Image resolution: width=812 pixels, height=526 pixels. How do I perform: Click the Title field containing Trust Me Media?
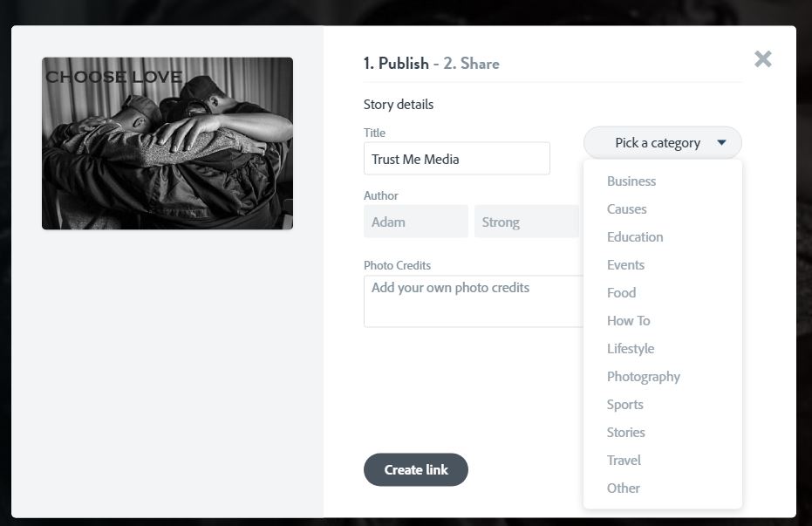click(456, 159)
